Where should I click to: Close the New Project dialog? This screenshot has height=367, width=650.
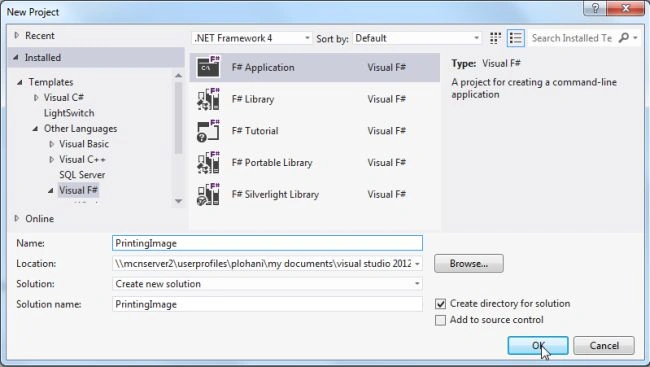click(x=625, y=8)
